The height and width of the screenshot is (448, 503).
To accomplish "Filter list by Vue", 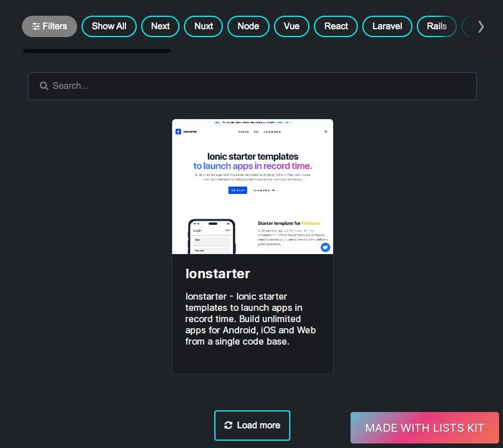I will point(291,26).
